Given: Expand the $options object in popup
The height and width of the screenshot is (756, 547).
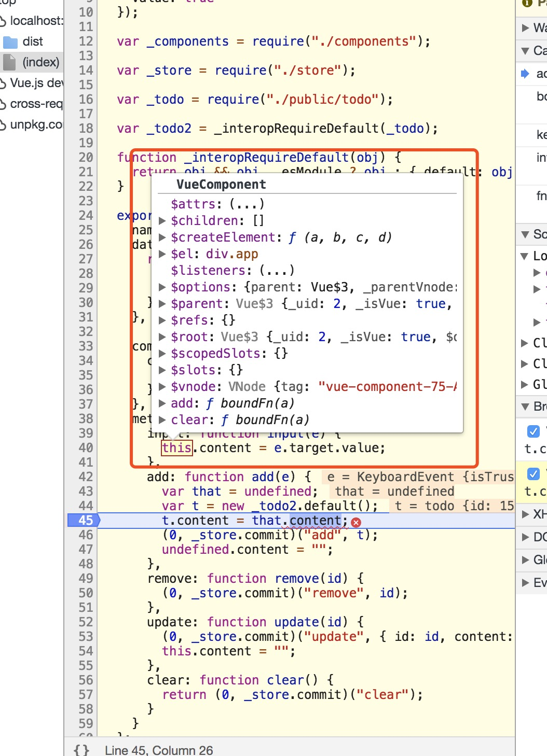Looking at the screenshot, I should coord(162,287).
